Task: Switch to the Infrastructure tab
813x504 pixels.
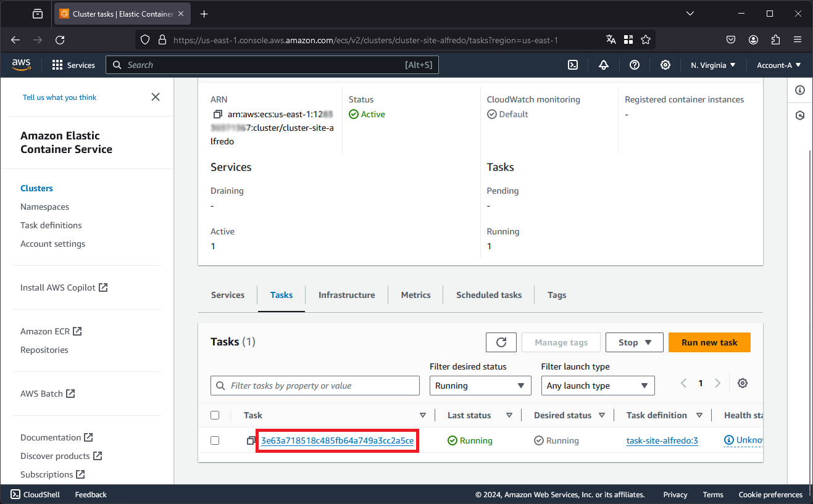Action: [347, 295]
